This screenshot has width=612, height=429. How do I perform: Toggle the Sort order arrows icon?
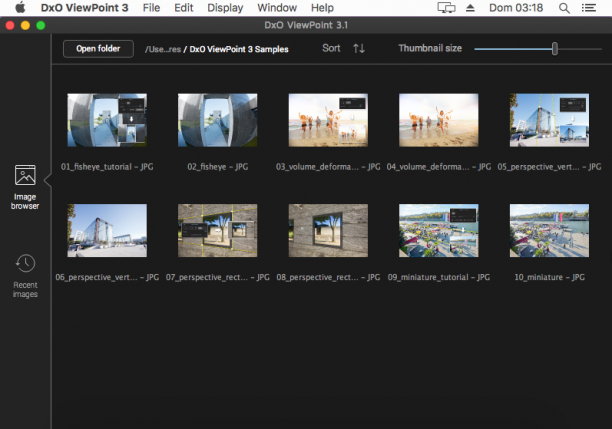tap(359, 48)
